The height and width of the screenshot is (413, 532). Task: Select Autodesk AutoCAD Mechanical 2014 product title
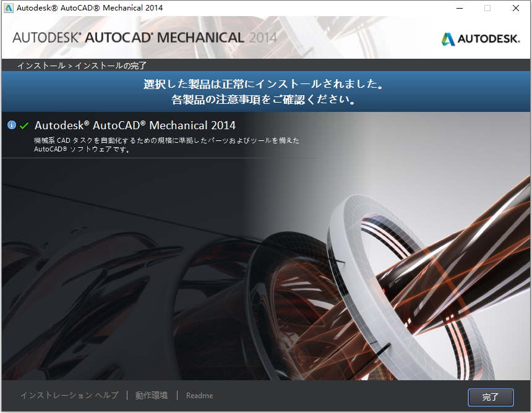tap(135, 126)
